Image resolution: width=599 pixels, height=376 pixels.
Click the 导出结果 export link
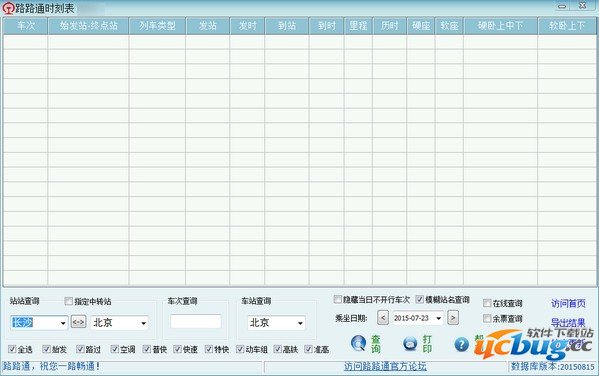click(x=568, y=323)
